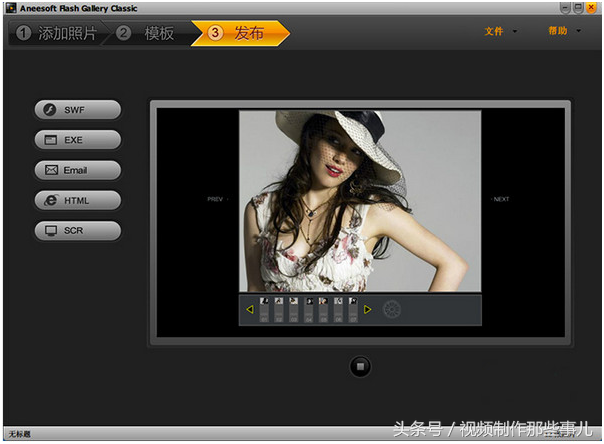
Task: Expand the 帮助 dropdown arrow
Action: tap(579, 31)
